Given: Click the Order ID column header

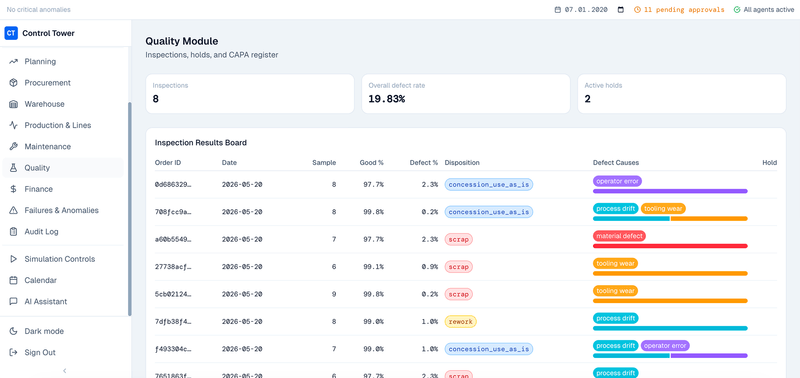Looking at the screenshot, I should tap(168, 163).
